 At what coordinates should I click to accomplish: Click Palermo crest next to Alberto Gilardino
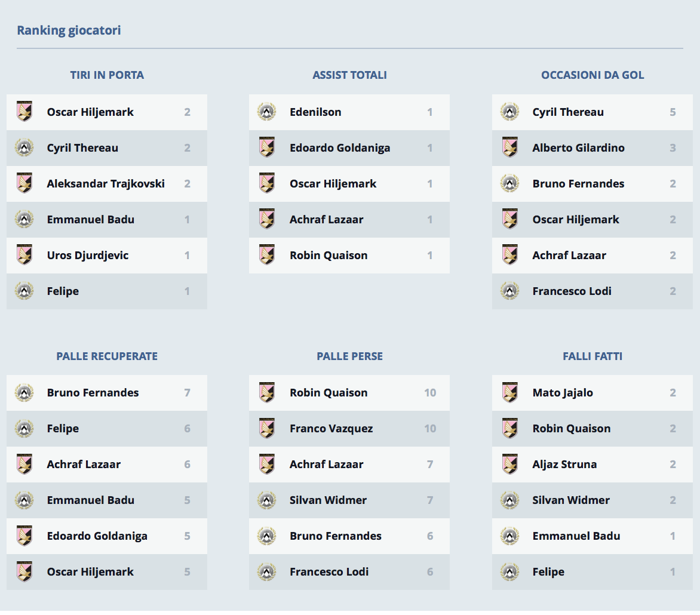[510, 147]
